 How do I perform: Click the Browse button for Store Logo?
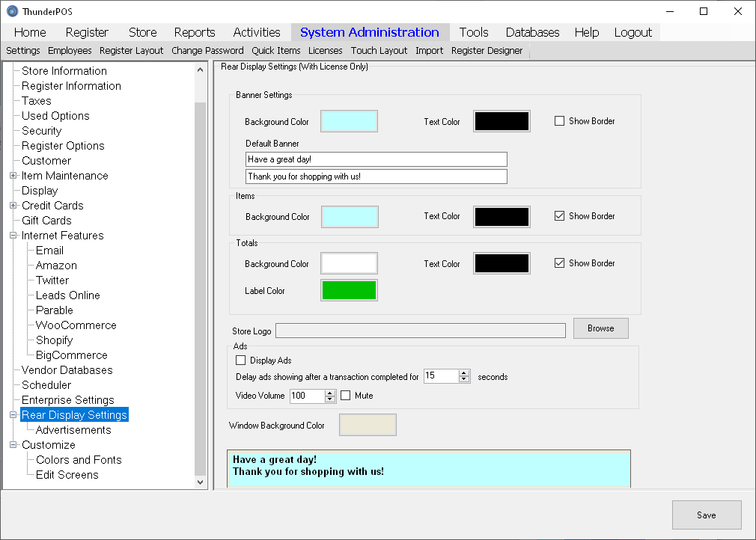600,328
